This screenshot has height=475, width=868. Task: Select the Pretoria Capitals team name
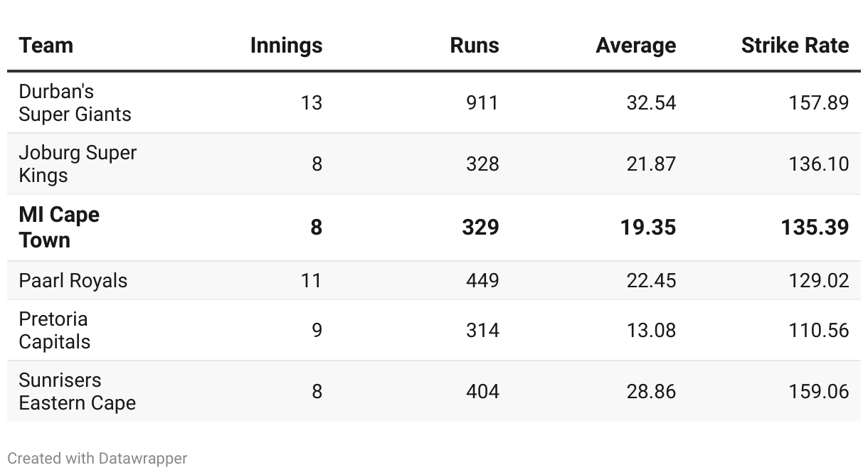[55, 331]
